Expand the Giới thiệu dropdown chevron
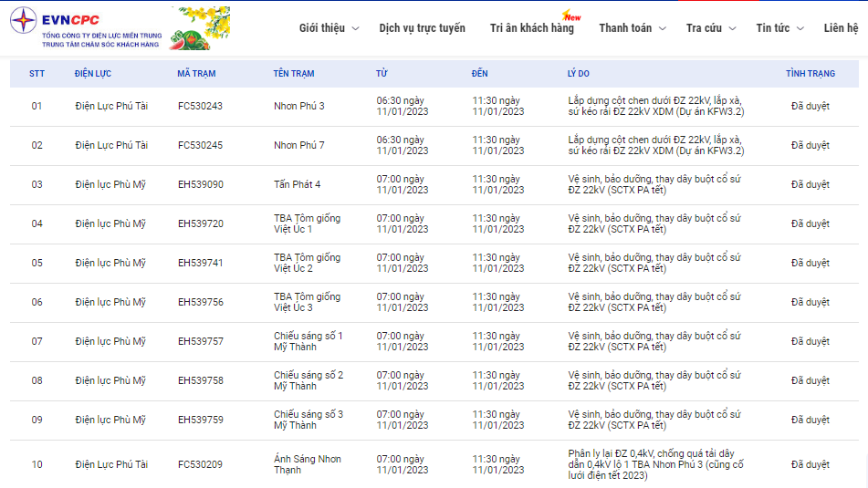The width and height of the screenshot is (868, 488). point(355,28)
